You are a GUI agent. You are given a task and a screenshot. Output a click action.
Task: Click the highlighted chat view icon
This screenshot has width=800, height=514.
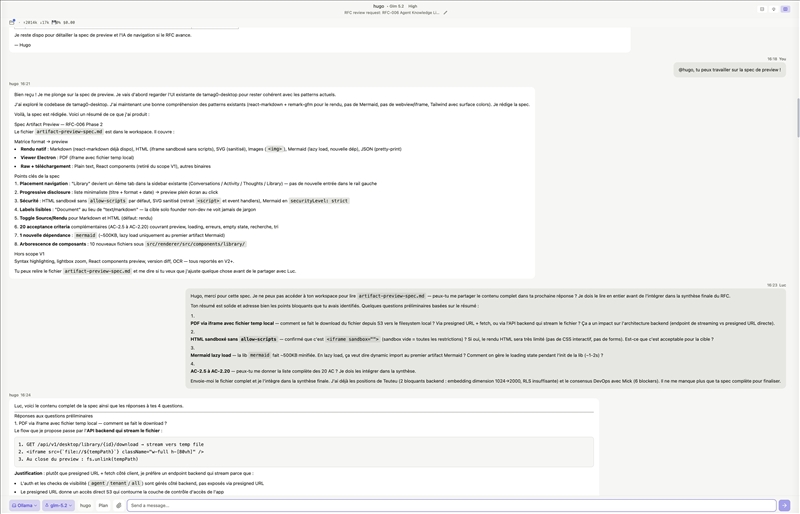(x=785, y=9)
